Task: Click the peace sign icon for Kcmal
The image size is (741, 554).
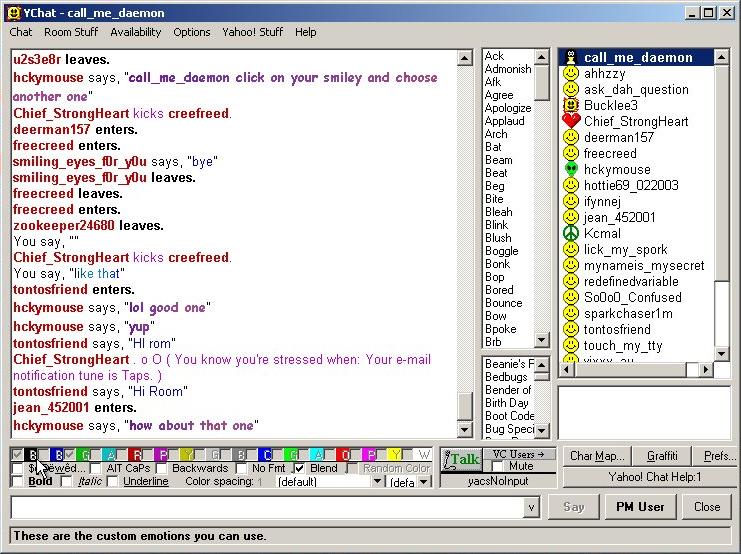Action: [571, 233]
